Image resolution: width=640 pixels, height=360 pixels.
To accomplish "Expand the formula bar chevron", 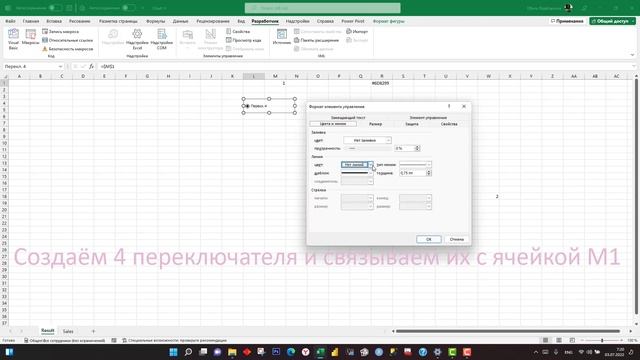I will tap(634, 66).
